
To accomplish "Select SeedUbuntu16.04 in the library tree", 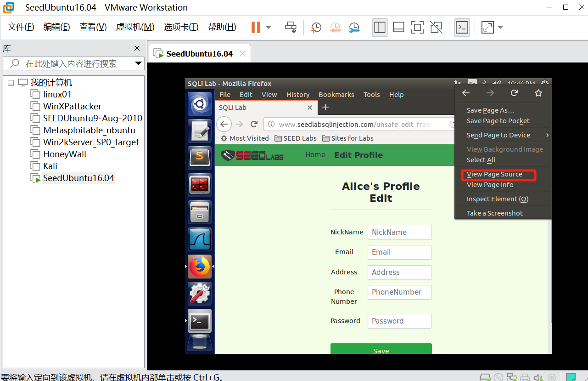I will 78,178.
